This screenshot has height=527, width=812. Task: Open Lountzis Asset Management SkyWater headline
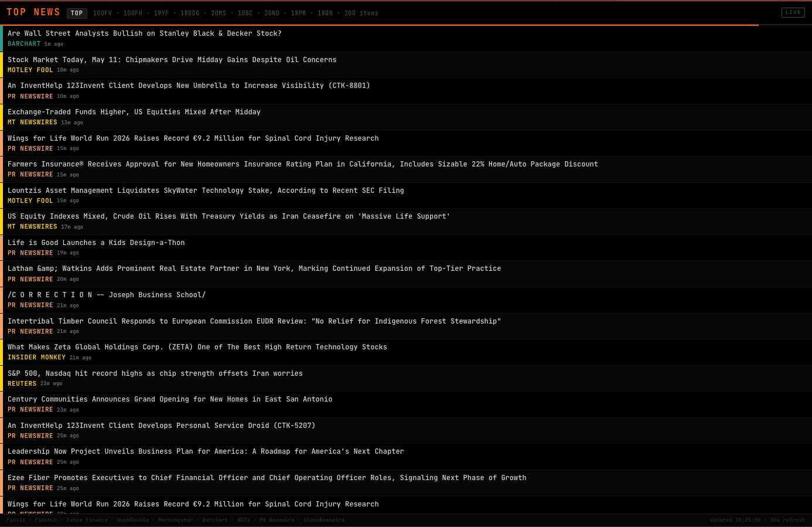pyautogui.click(x=206, y=191)
